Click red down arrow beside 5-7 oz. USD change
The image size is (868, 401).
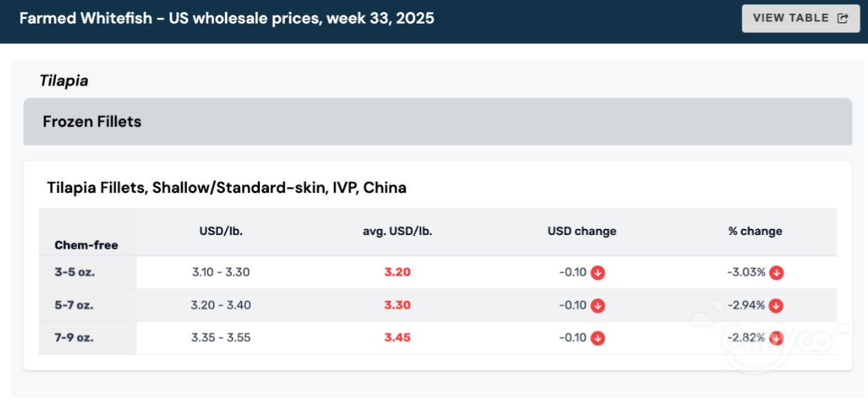pyautogui.click(x=598, y=306)
